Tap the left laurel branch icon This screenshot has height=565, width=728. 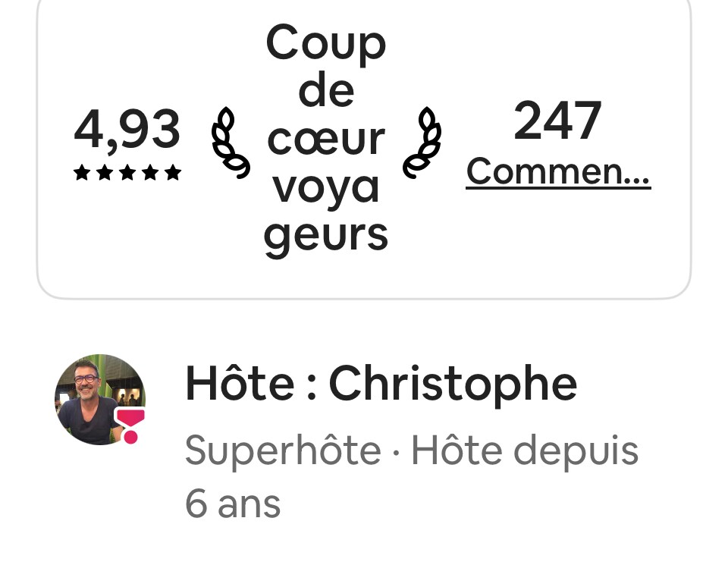click(x=231, y=143)
